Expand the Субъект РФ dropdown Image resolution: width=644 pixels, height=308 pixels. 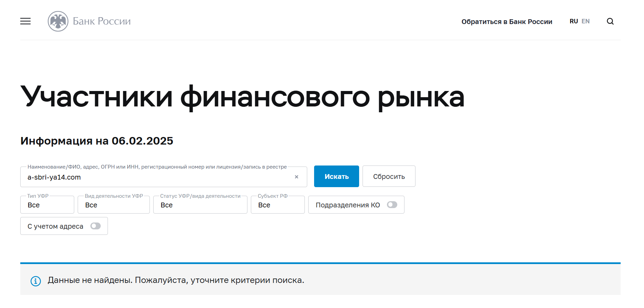(x=277, y=205)
